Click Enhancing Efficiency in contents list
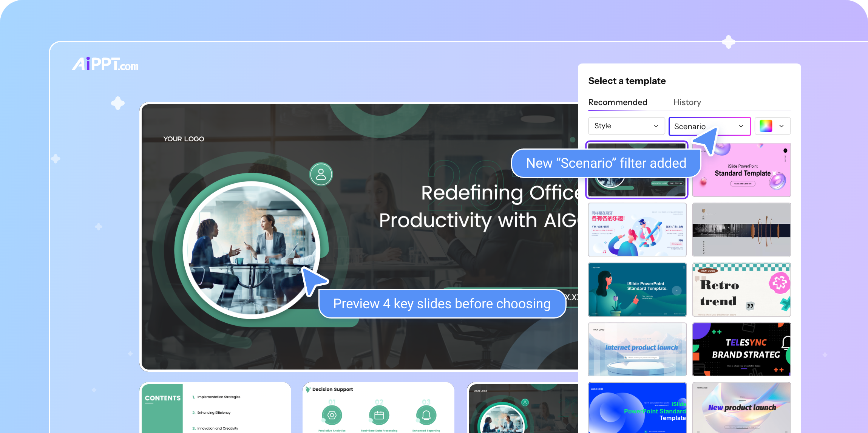Image resolution: width=868 pixels, height=433 pixels. pos(214,413)
